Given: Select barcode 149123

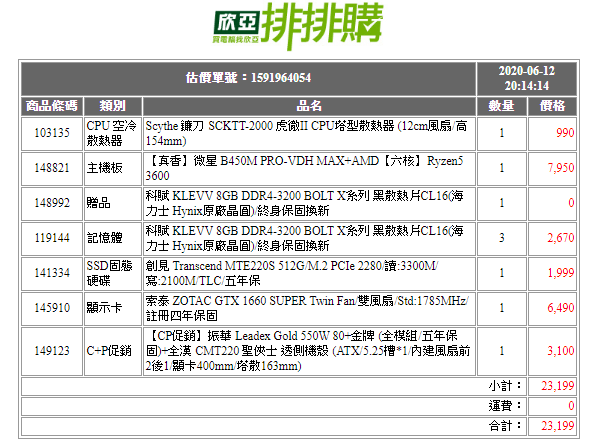Looking at the screenshot, I should [52, 351].
